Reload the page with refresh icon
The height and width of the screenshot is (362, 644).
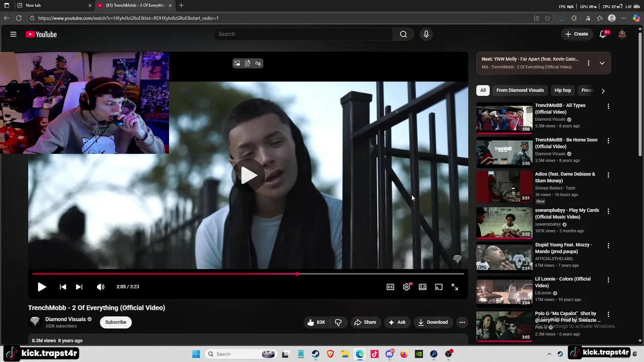coord(19,18)
